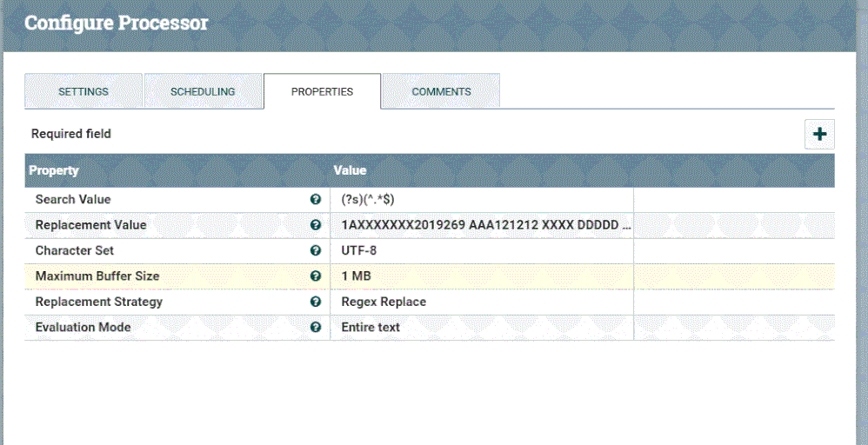
Task: Click the Replacement Value property name
Action: coord(90,225)
